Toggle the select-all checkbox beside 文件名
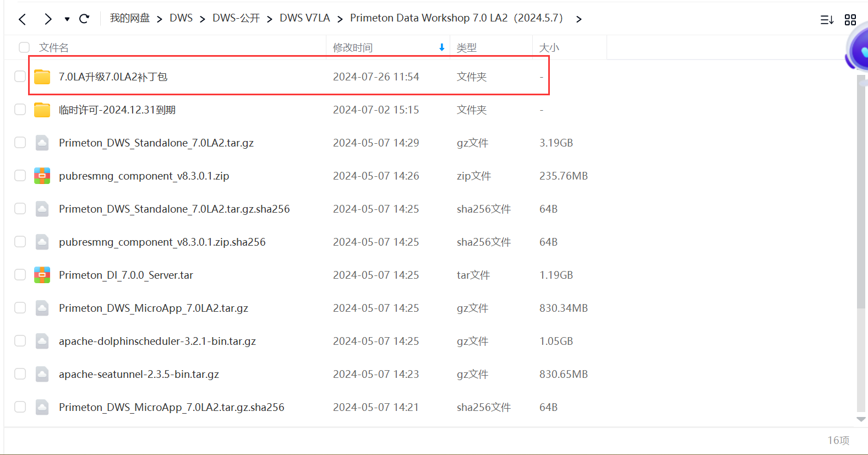 (24, 47)
